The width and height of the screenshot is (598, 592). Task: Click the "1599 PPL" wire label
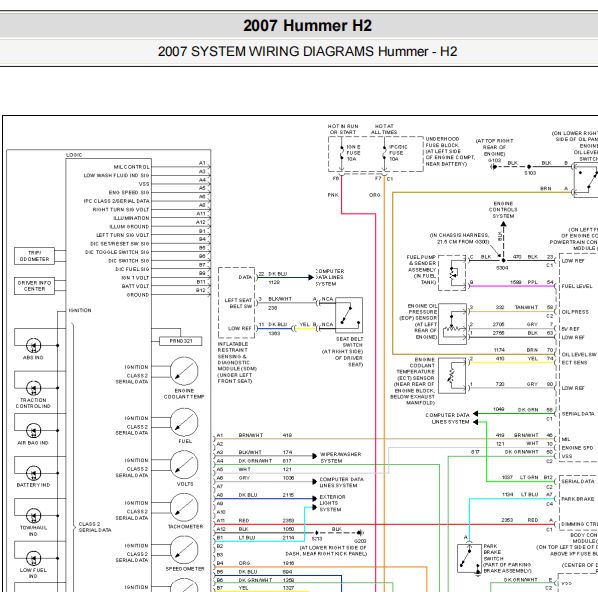coord(524,283)
